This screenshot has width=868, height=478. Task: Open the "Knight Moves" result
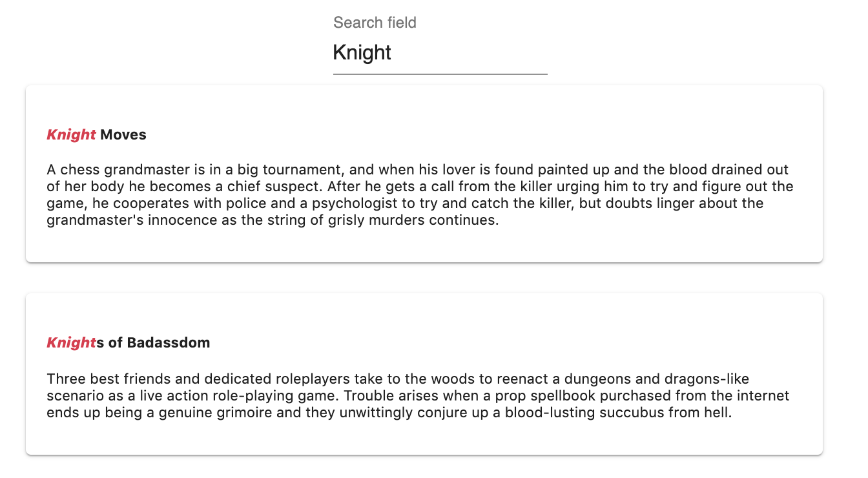click(95, 134)
